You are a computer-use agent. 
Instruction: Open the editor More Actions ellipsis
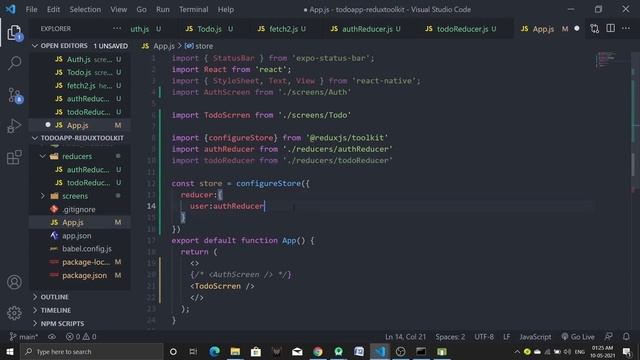pos(626,29)
